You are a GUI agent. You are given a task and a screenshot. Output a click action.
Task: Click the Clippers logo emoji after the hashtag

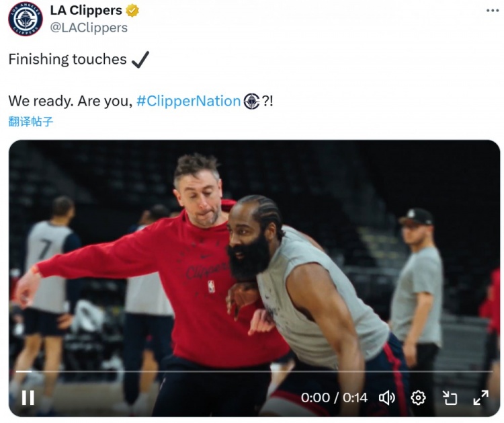[251, 102]
